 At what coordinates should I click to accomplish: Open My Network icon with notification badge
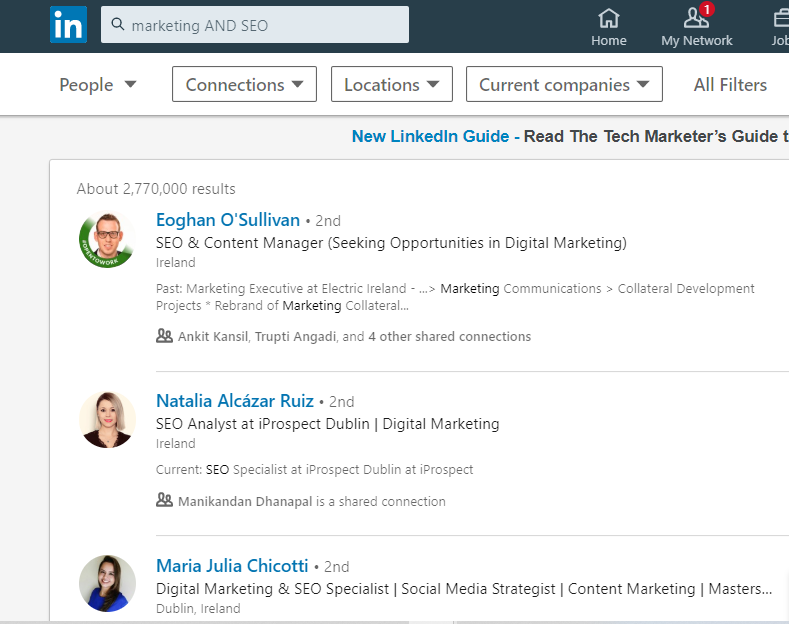(696, 18)
